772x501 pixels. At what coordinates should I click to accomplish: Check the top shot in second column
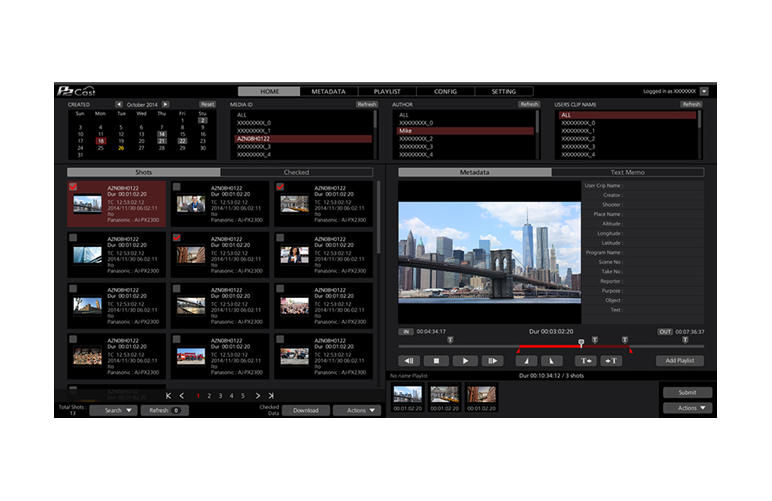[177, 187]
